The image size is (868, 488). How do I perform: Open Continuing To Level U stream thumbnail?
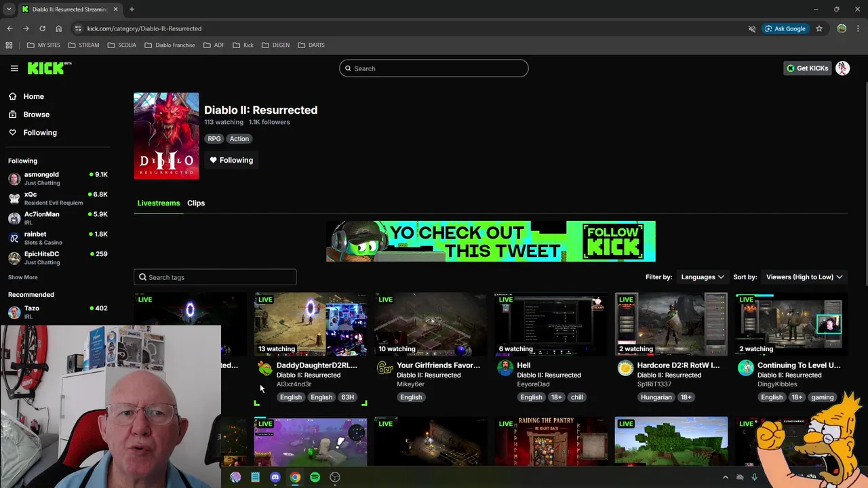point(791,324)
